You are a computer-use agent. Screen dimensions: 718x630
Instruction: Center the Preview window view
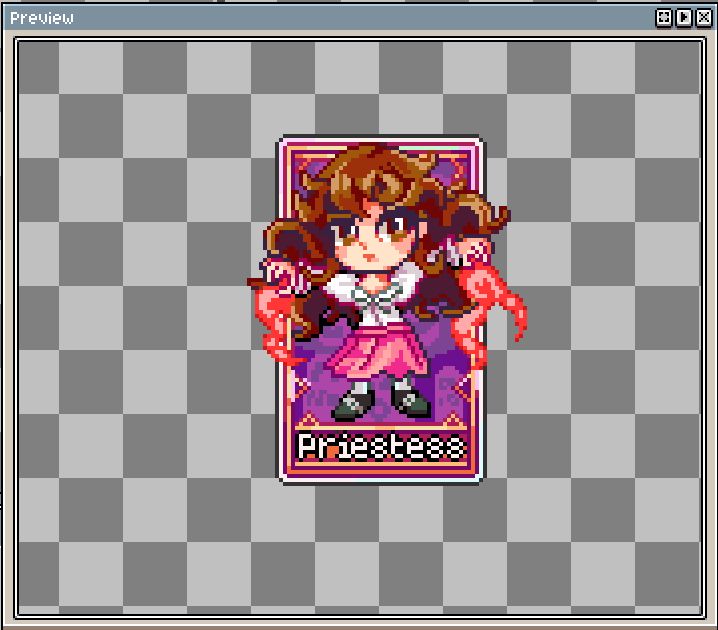tap(664, 18)
